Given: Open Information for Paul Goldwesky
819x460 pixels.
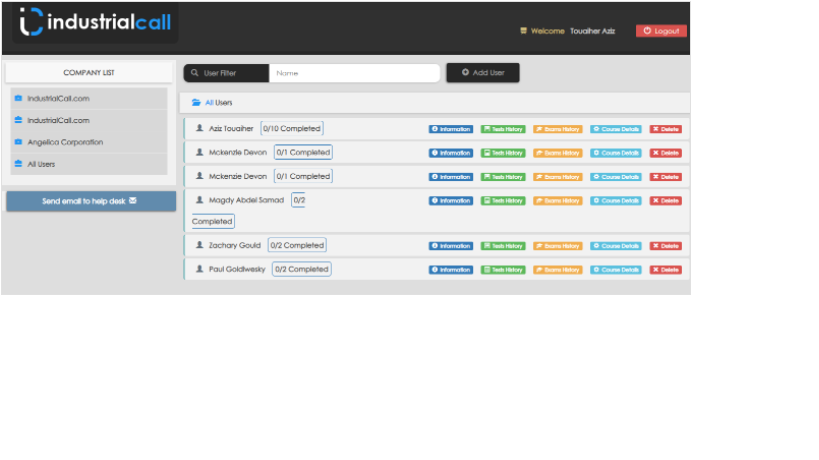Looking at the screenshot, I should tap(451, 270).
